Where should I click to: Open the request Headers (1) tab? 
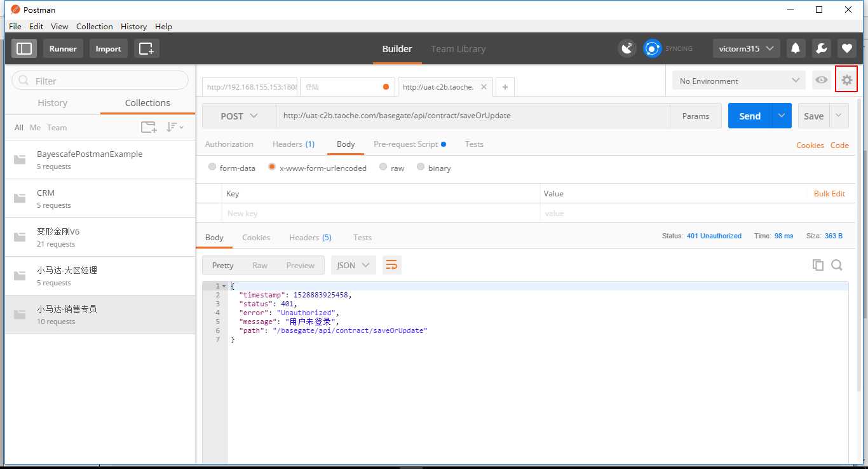(294, 144)
